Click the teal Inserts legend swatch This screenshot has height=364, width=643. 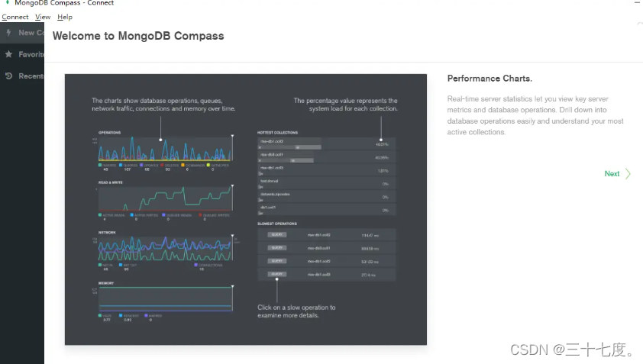(100, 164)
